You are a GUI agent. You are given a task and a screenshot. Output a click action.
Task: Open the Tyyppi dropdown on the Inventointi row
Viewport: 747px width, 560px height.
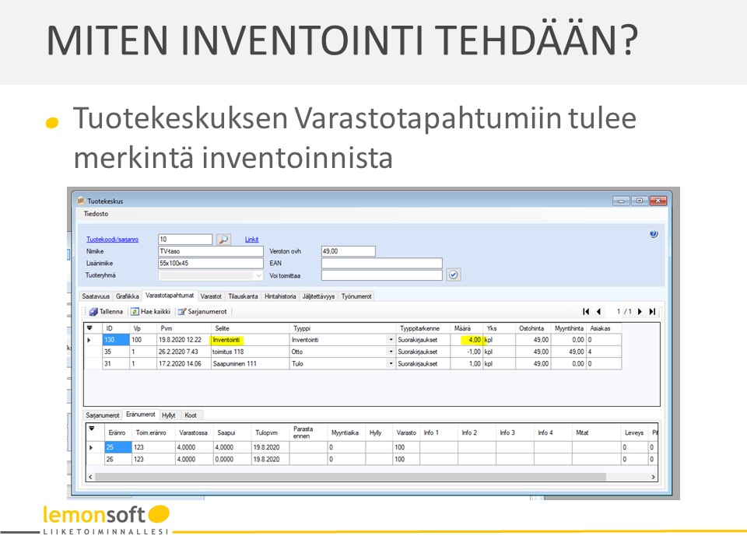point(391,338)
